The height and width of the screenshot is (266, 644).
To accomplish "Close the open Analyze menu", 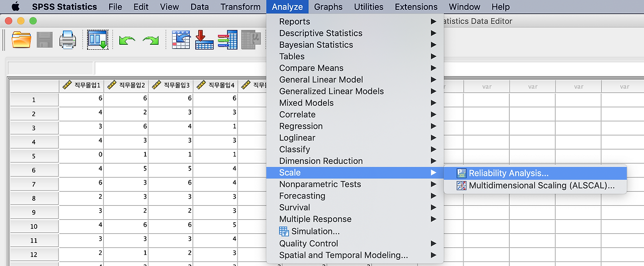I will tap(287, 7).
